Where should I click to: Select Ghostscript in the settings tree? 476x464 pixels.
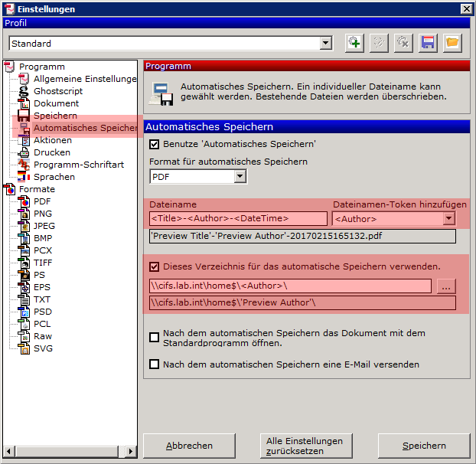click(57, 91)
